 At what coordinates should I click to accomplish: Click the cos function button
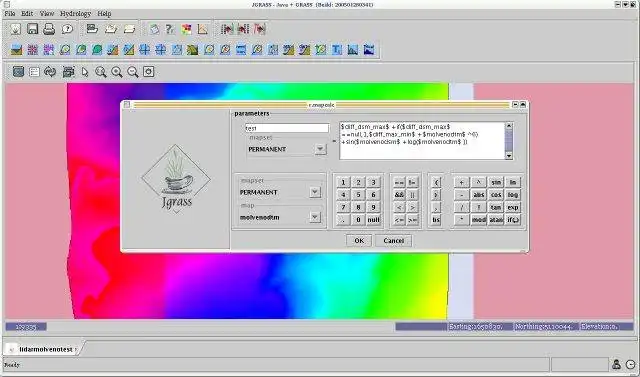(496, 195)
